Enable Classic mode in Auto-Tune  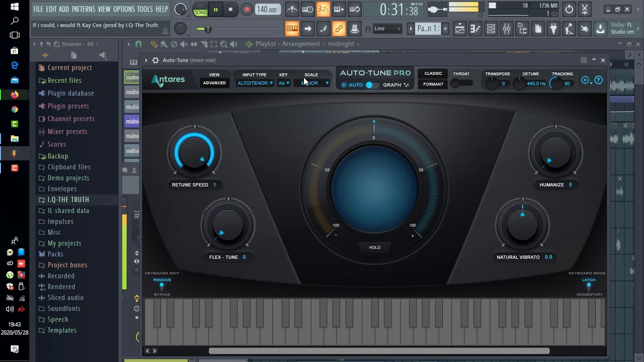[x=433, y=73]
